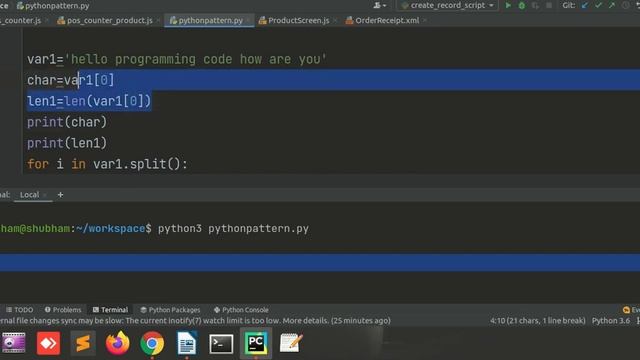The image size is (640, 360).
Task: Close the OrderReceipt.xml tab
Action: pos(424,20)
